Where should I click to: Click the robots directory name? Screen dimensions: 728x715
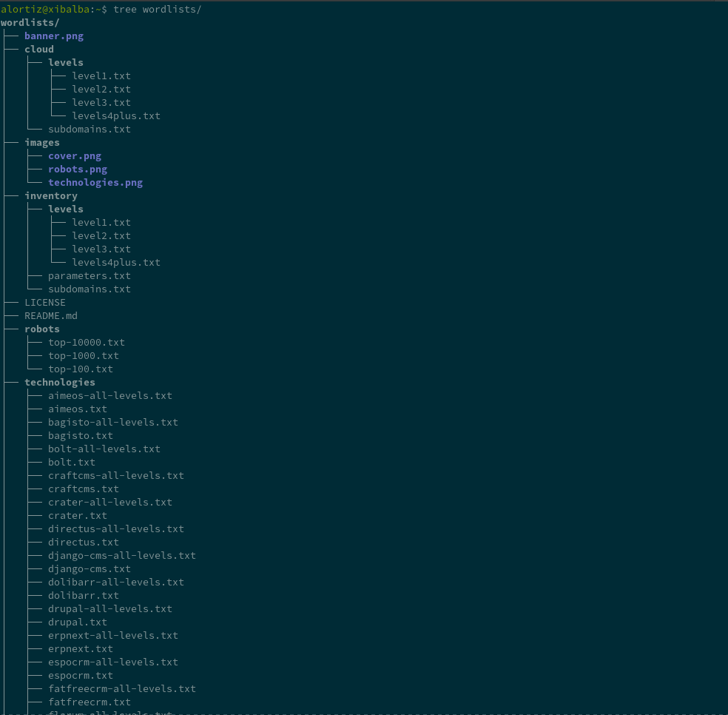click(41, 329)
